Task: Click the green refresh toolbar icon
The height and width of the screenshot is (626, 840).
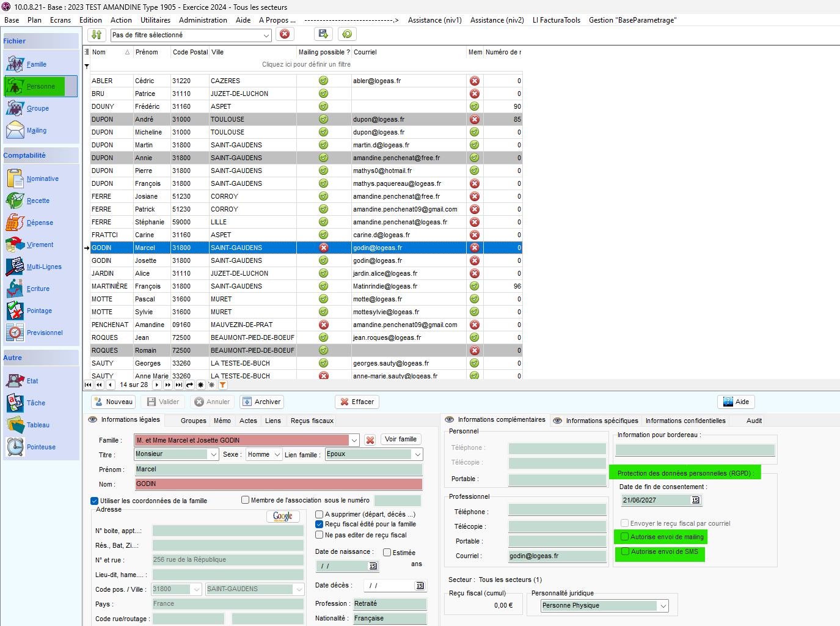Action: (347, 34)
